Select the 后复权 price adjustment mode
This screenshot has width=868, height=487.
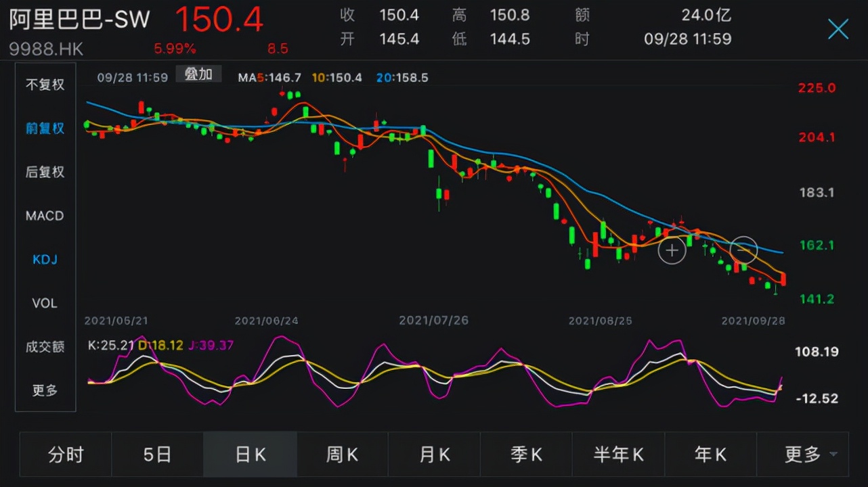43,172
